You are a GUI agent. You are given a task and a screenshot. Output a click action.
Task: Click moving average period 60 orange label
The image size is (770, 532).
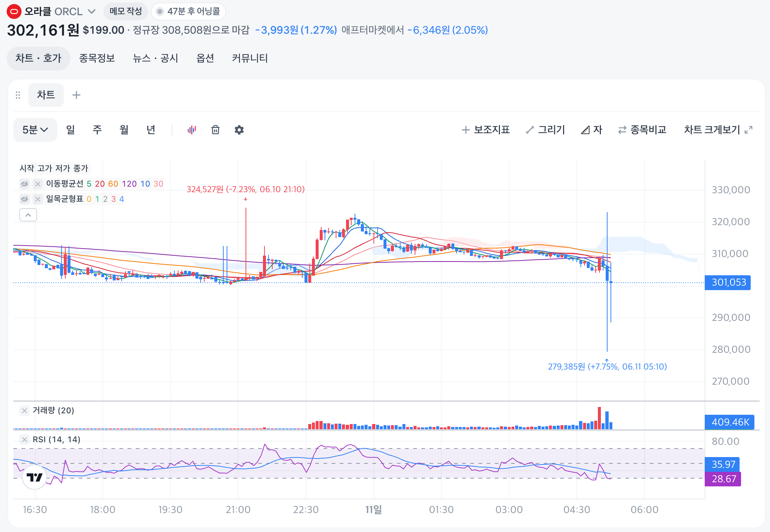point(113,184)
